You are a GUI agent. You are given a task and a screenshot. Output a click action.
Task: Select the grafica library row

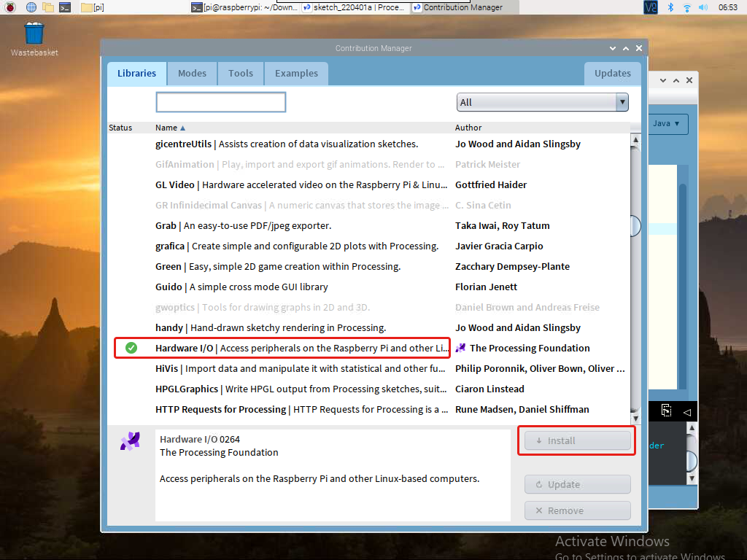368,246
